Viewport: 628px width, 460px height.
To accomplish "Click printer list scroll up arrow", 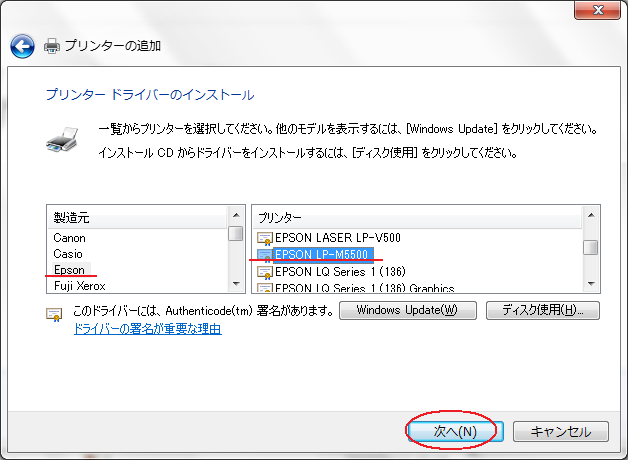I will coord(591,215).
